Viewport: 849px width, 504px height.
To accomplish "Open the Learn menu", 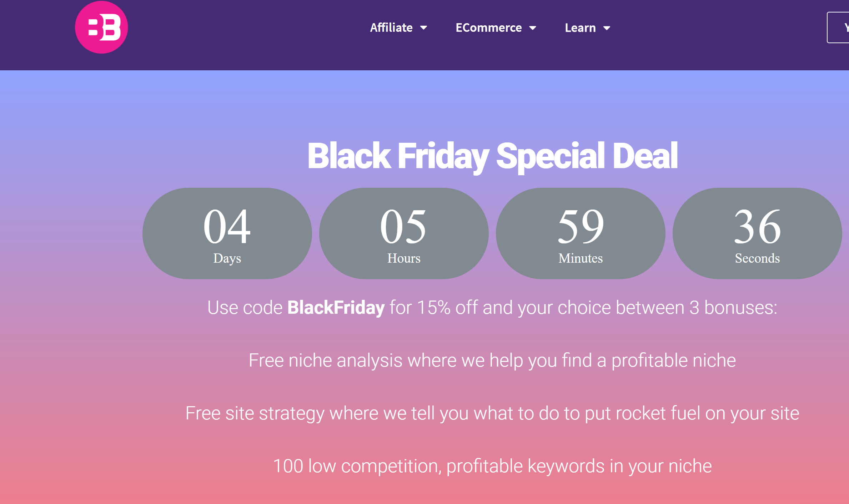I will pyautogui.click(x=580, y=28).
